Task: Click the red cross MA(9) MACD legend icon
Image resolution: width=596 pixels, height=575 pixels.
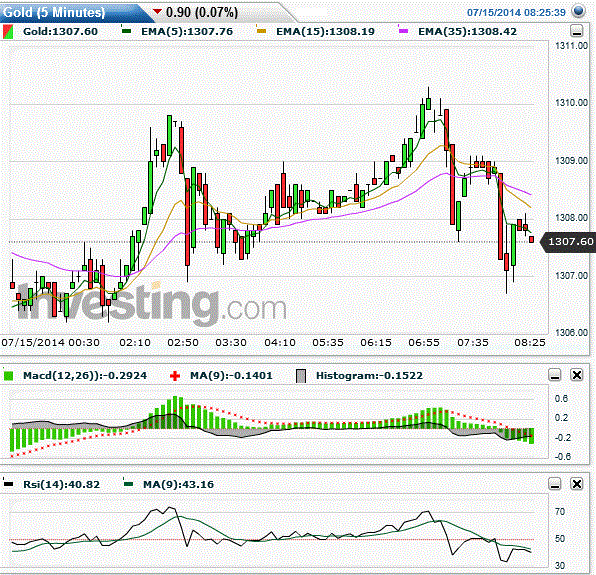Action: click(x=175, y=376)
